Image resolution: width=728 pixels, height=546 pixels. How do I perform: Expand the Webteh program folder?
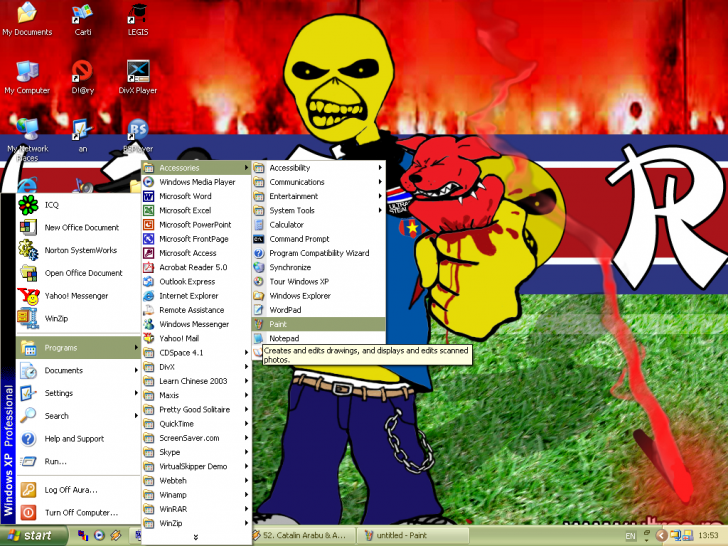pyautogui.click(x=196, y=481)
